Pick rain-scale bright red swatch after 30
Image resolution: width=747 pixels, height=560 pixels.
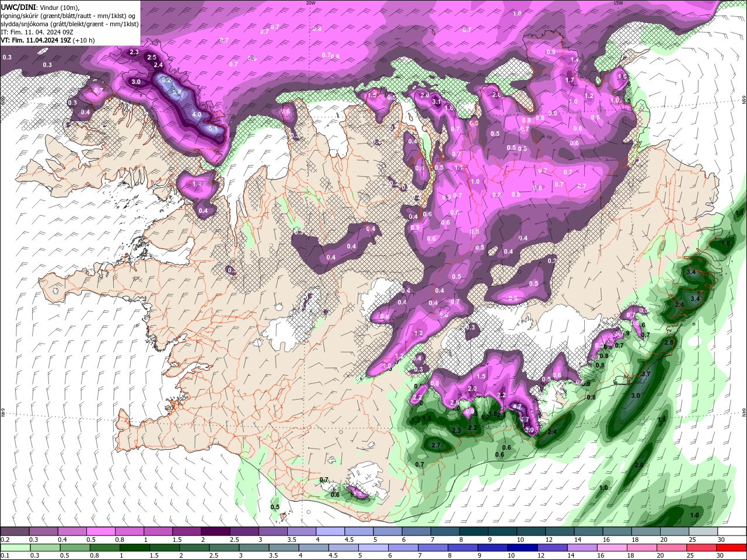tap(731, 548)
